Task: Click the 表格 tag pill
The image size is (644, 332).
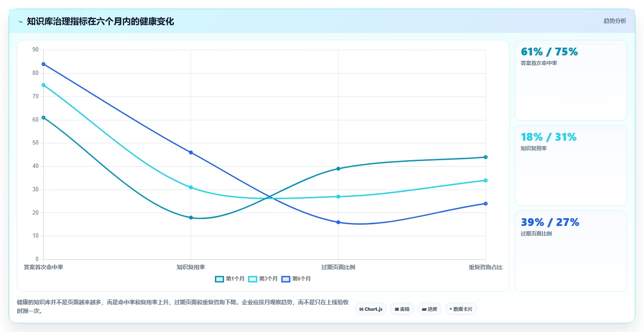Action: [402, 309]
